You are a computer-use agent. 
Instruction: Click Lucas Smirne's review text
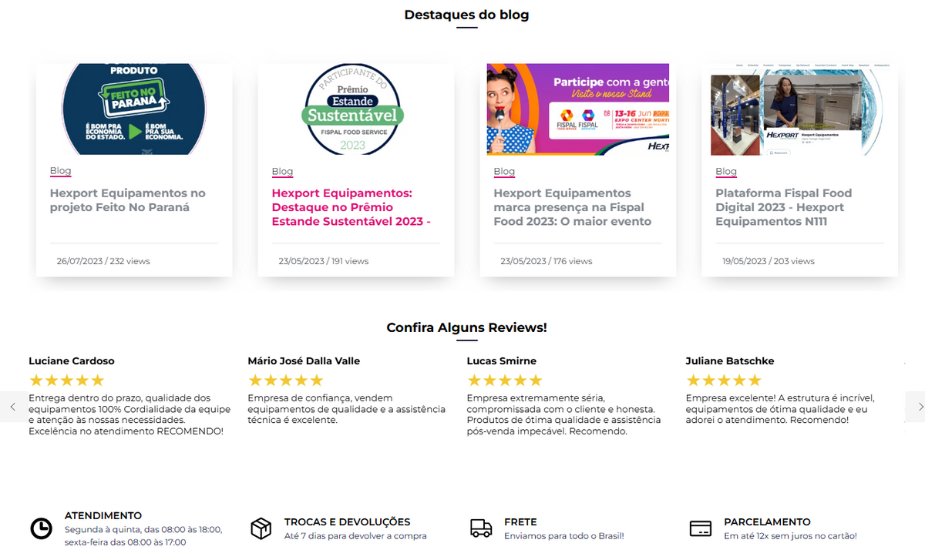click(563, 414)
